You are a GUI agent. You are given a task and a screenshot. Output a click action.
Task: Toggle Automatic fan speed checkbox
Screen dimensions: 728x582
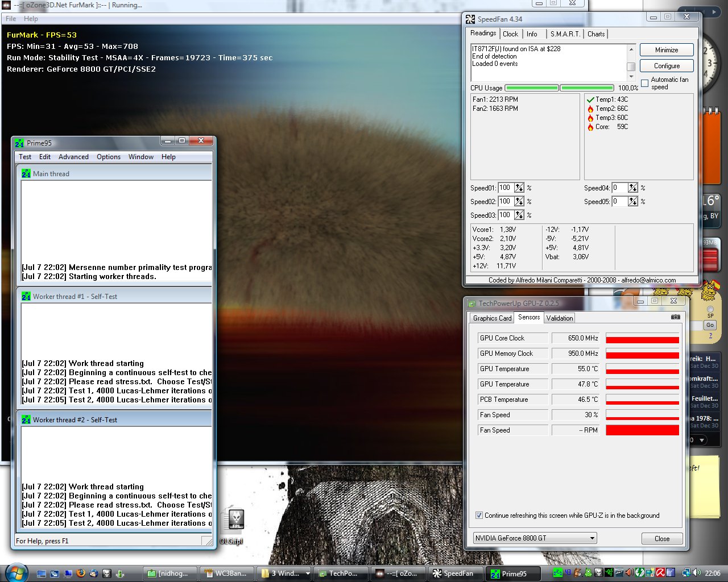[x=644, y=83]
